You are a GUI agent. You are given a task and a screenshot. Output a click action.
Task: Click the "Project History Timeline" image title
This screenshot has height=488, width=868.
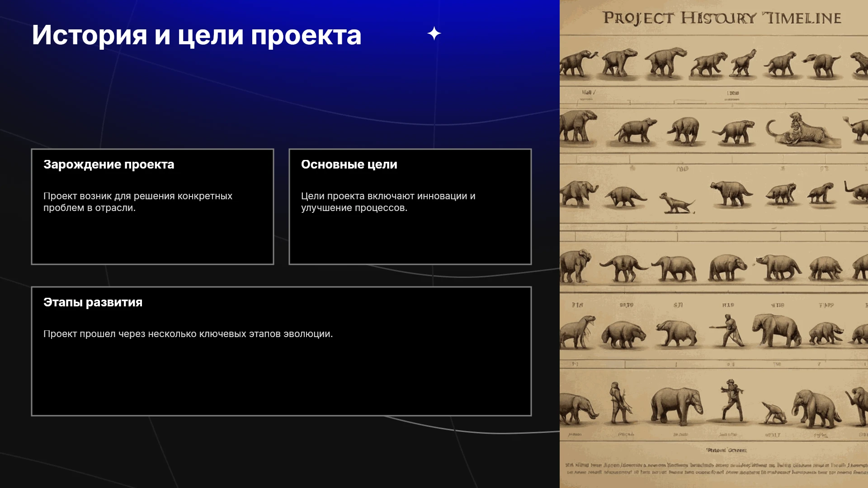point(722,18)
